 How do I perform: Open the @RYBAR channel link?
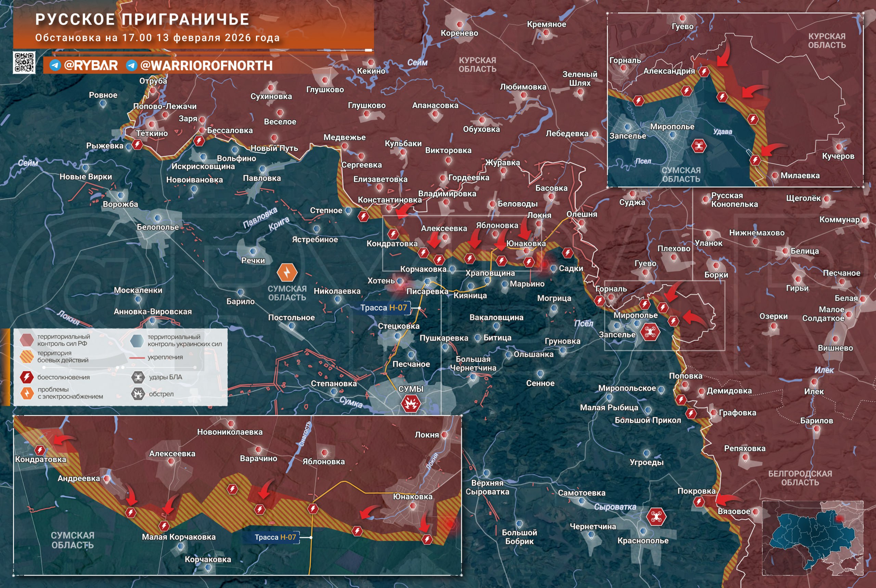[91, 65]
